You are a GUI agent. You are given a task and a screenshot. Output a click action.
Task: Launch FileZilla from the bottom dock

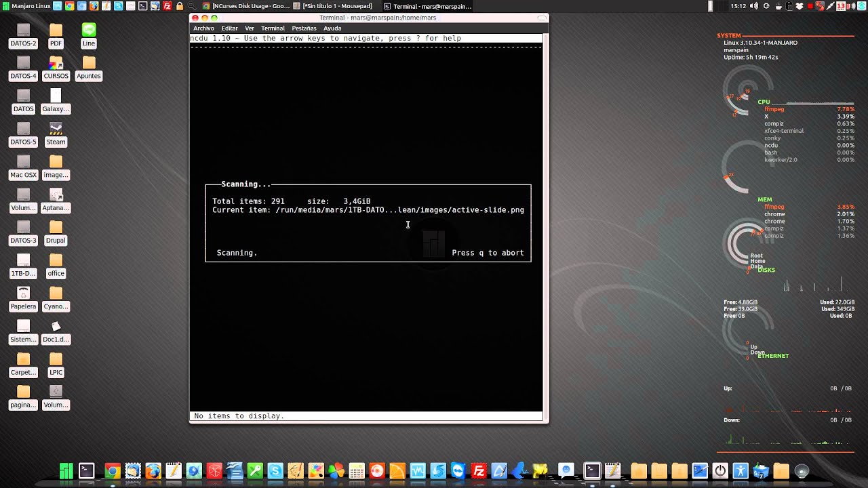click(x=479, y=470)
